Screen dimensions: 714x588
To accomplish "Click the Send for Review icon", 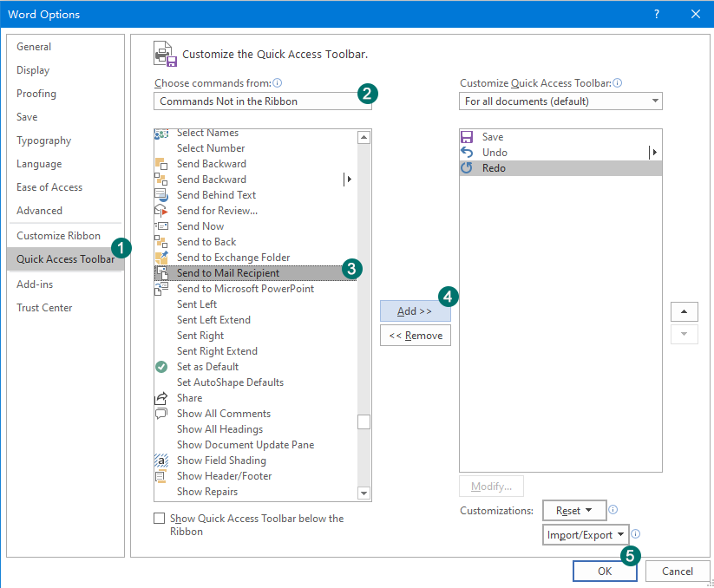I will pos(161,211).
